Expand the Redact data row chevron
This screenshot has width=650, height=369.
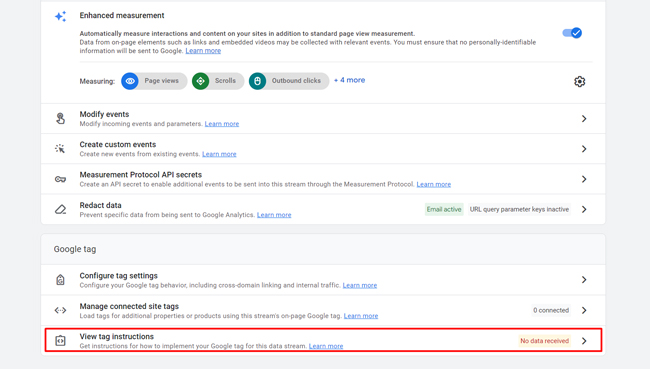[584, 209]
